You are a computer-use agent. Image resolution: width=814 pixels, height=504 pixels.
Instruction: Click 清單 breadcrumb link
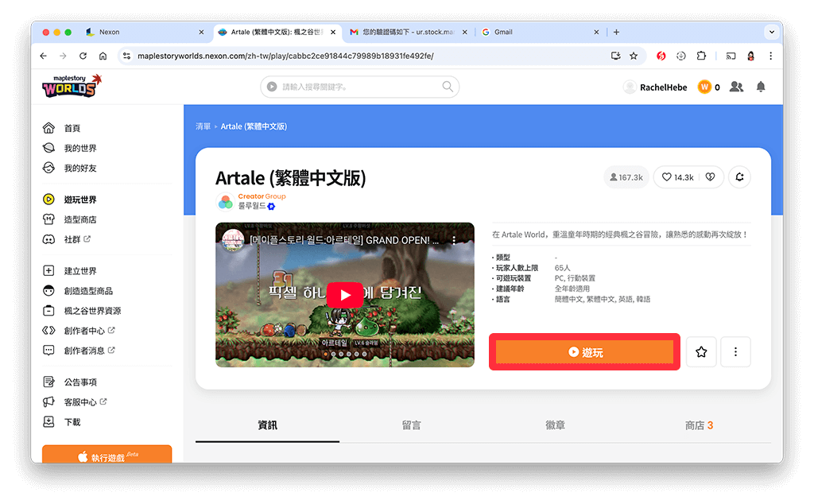203,126
